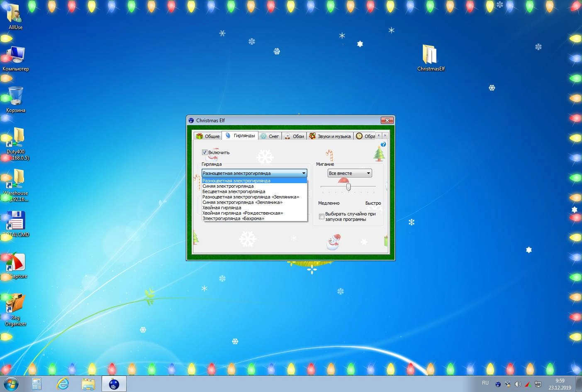Switch to the Обои tab
The height and width of the screenshot is (392, 582).
pos(294,136)
